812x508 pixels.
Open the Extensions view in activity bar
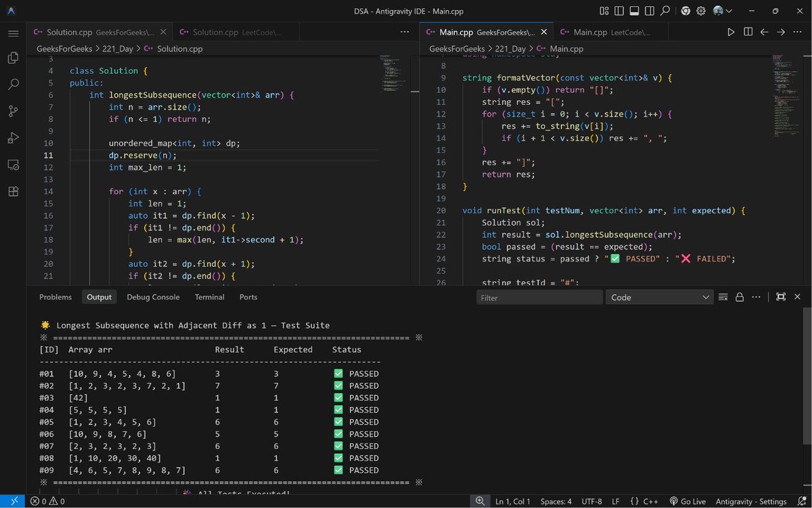pos(13,191)
